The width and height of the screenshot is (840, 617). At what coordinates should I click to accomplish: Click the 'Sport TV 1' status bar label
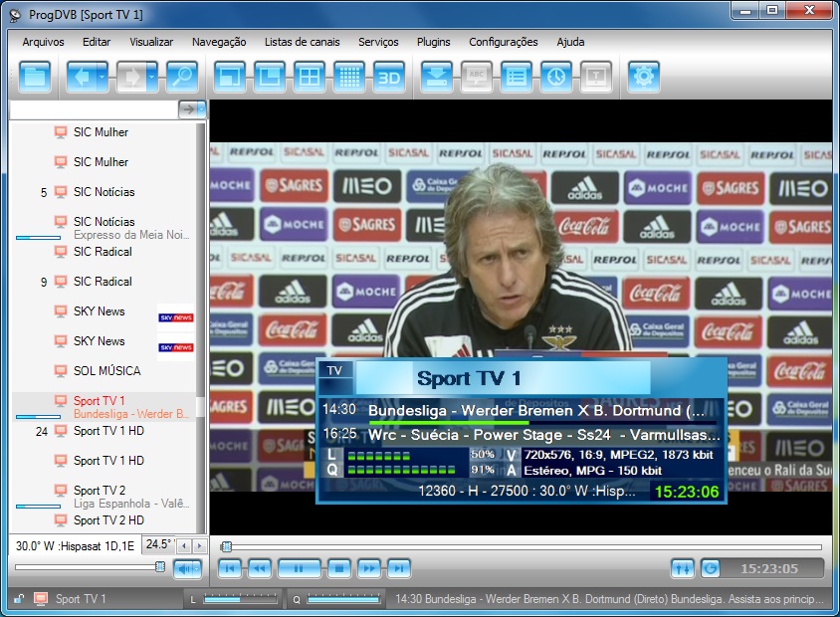point(81,599)
